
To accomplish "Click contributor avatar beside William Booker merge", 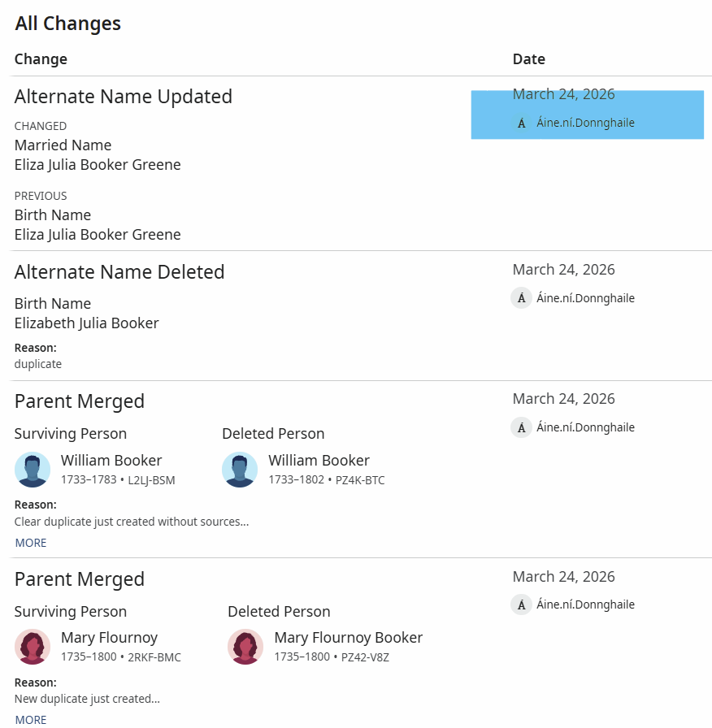I will (x=521, y=427).
